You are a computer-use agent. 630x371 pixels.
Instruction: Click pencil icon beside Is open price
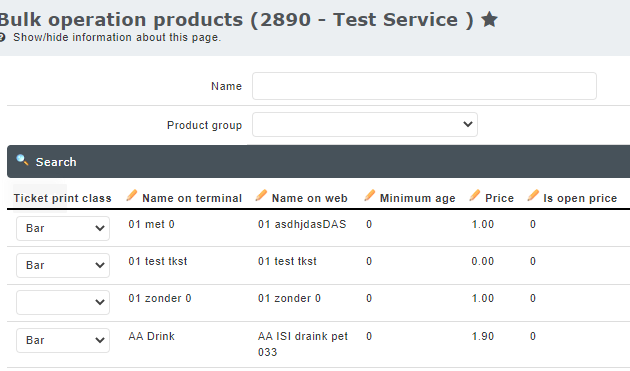pos(533,195)
